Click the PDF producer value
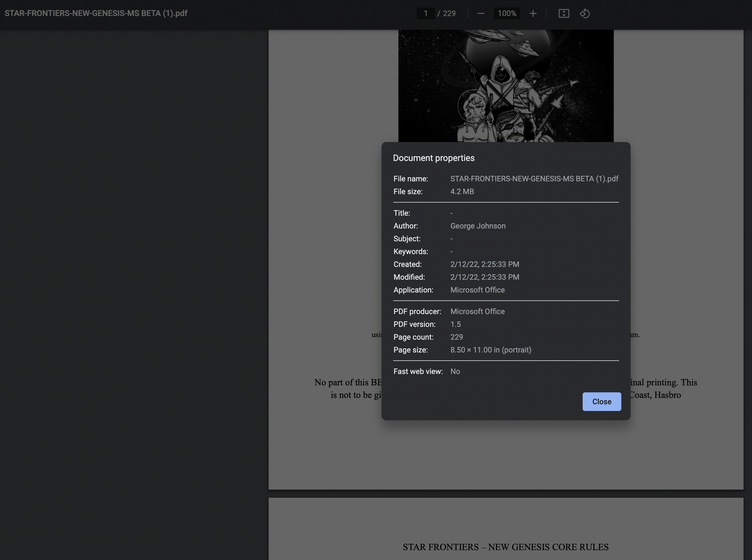 tap(477, 311)
